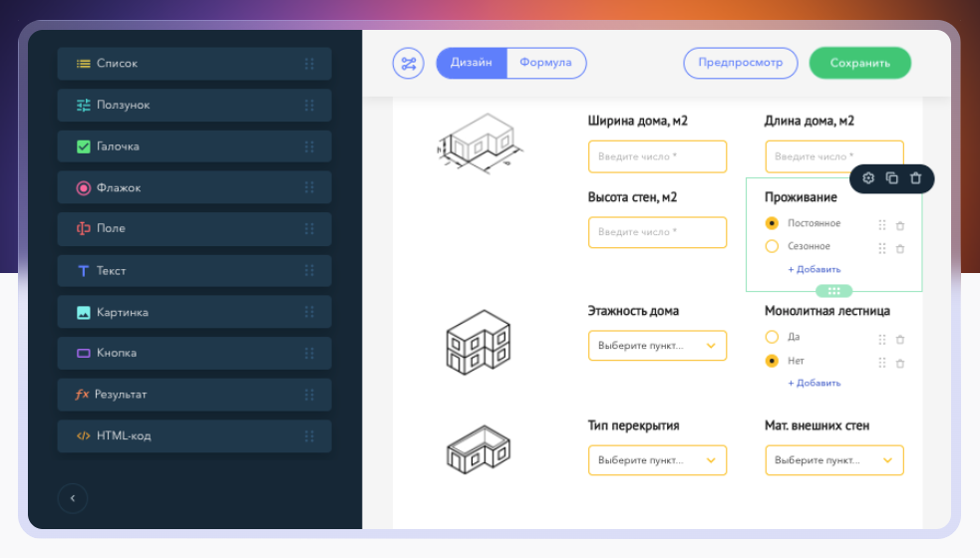Screen dimensions: 980x558
Task: Delete the Сезонное option
Action: [900, 249]
